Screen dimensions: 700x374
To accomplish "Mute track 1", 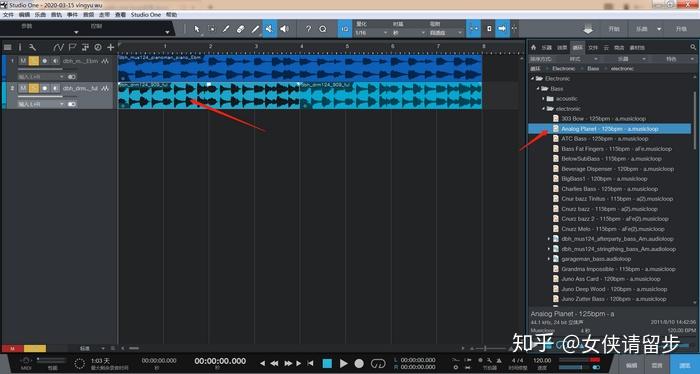I will 23,61.
